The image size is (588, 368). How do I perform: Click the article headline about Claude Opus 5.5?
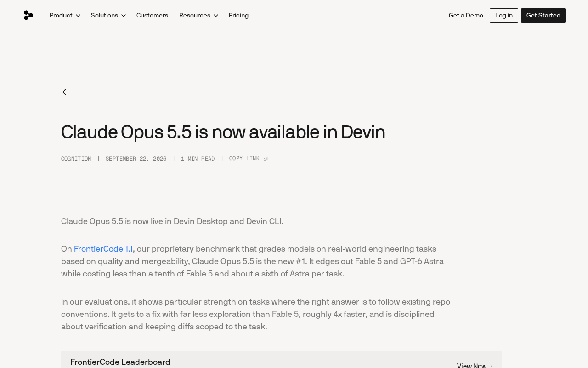(x=223, y=132)
